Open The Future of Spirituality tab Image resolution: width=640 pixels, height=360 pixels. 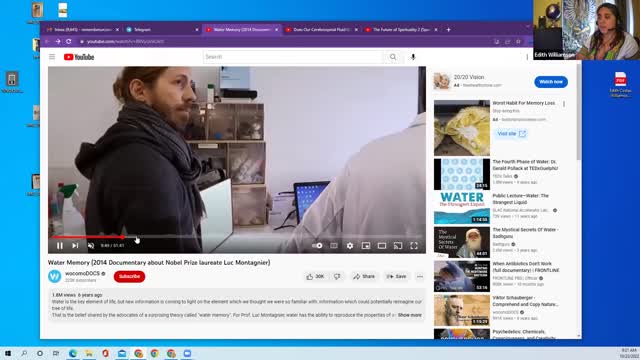pyautogui.click(x=401, y=29)
